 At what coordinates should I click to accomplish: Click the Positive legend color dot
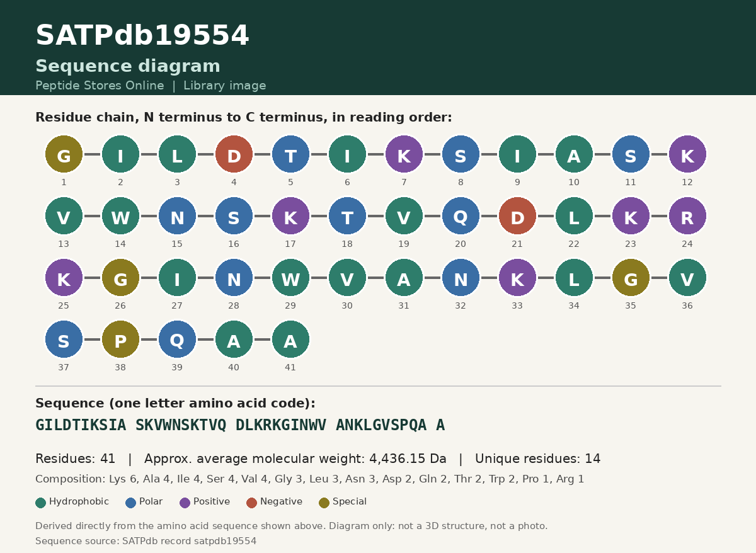[185, 503]
